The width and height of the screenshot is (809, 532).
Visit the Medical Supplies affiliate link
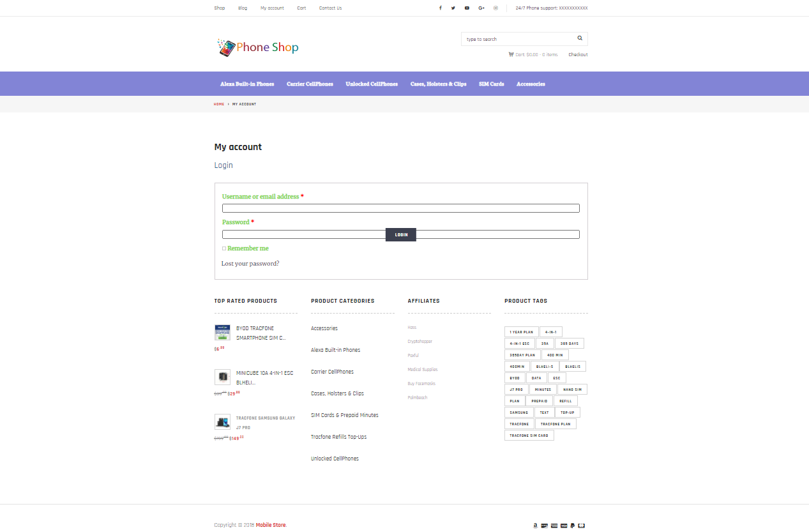click(x=423, y=370)
